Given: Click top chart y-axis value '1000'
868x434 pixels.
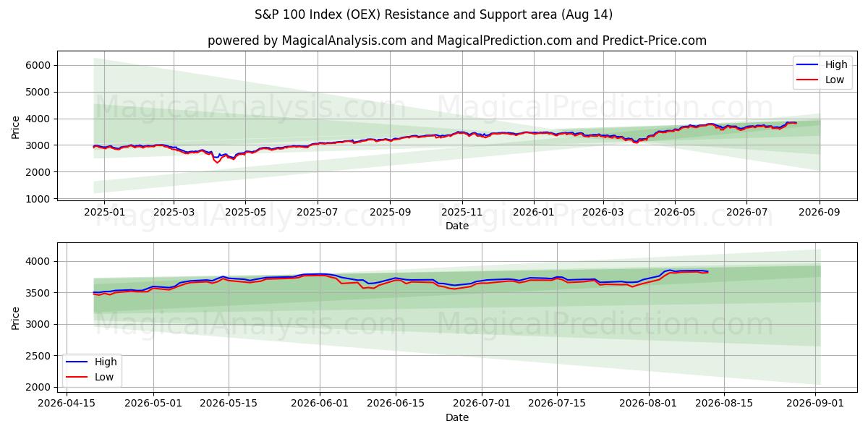Looking at the screenshot, I should click(x=39, y=199).
